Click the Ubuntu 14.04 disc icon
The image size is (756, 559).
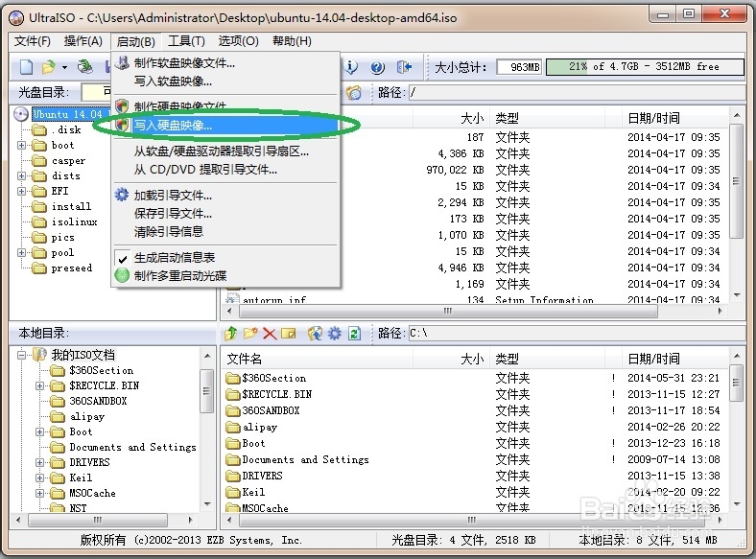[x=21, y=114]
